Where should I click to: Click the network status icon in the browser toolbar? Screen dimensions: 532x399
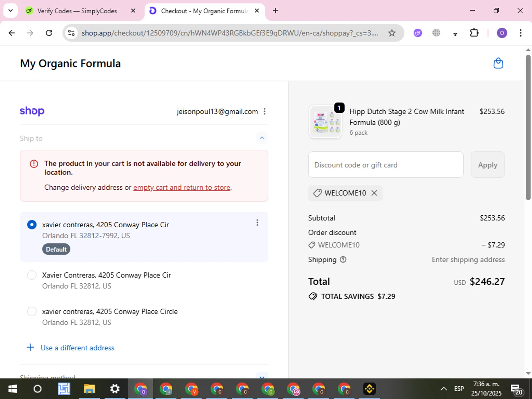point(455,34)
